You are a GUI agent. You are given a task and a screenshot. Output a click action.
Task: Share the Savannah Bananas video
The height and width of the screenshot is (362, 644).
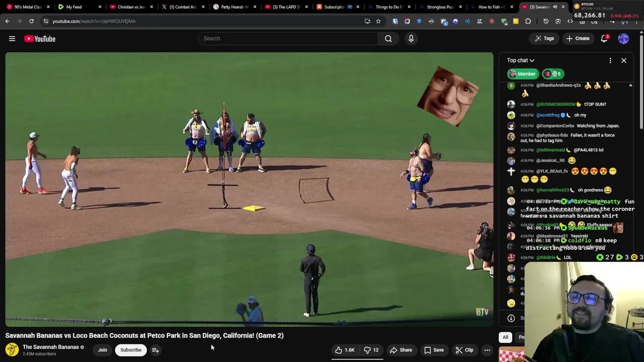click(x=401, y=350)
